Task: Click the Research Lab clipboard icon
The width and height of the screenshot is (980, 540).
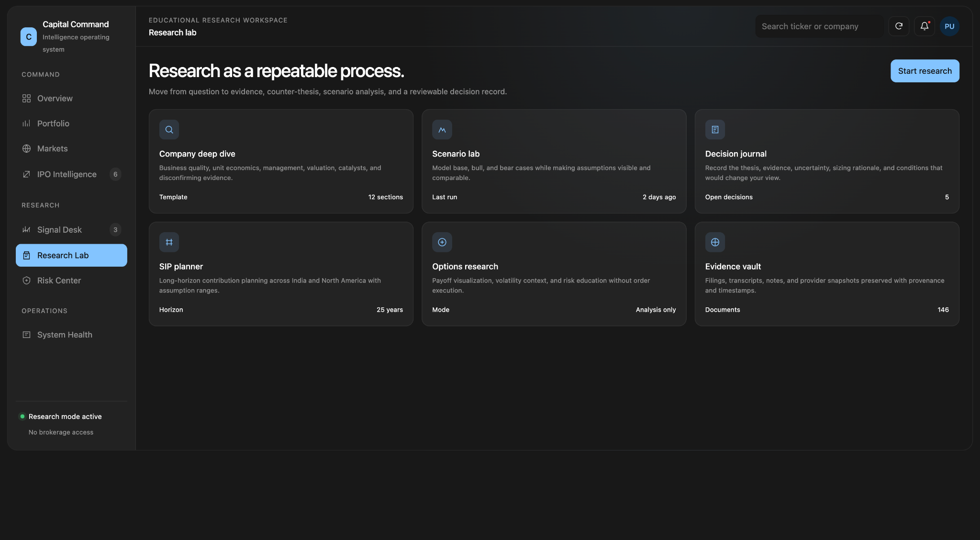Action: click(x=26, y=256)
